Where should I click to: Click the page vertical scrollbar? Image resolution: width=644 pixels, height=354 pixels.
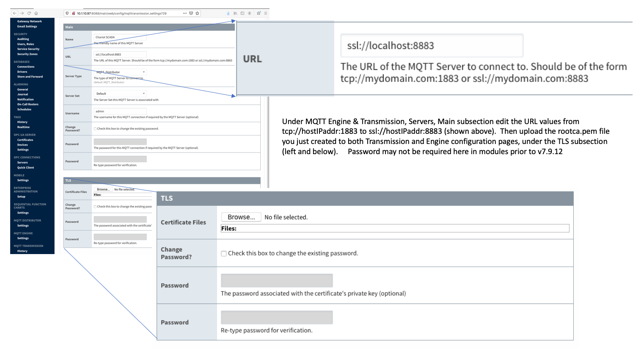[268, 142]
